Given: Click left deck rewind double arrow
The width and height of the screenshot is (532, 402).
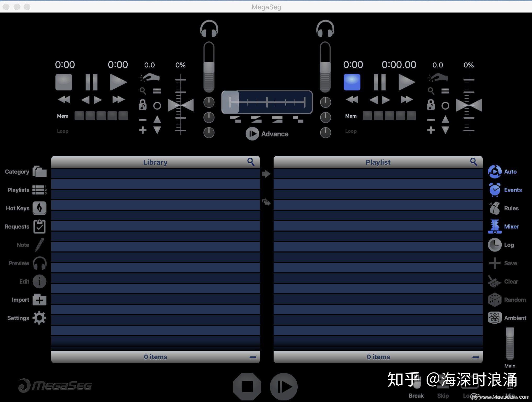Looking at the screenshot, I should click(x=64, y=99).
